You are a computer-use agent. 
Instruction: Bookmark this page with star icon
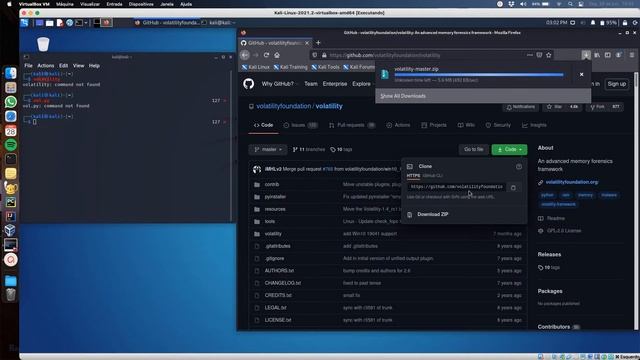(549, 55)
